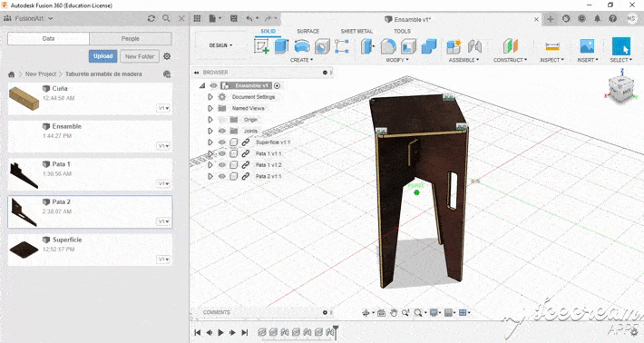
Task: Search the data panel
Action: (166, 18)
